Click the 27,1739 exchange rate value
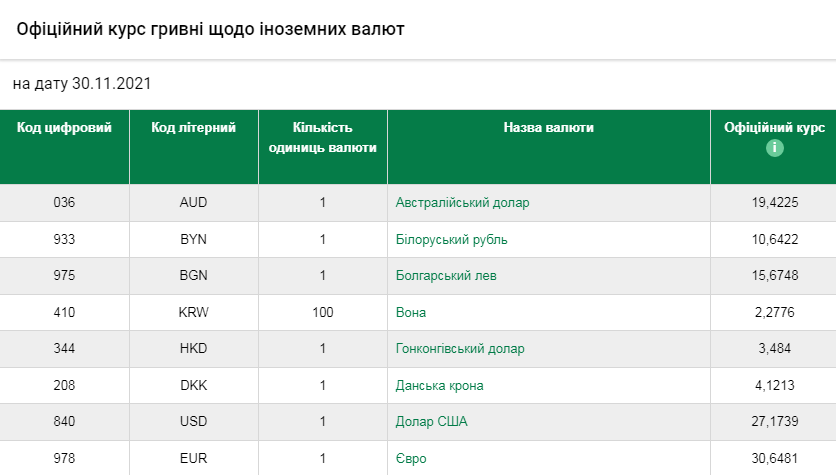 click(774, 422)
